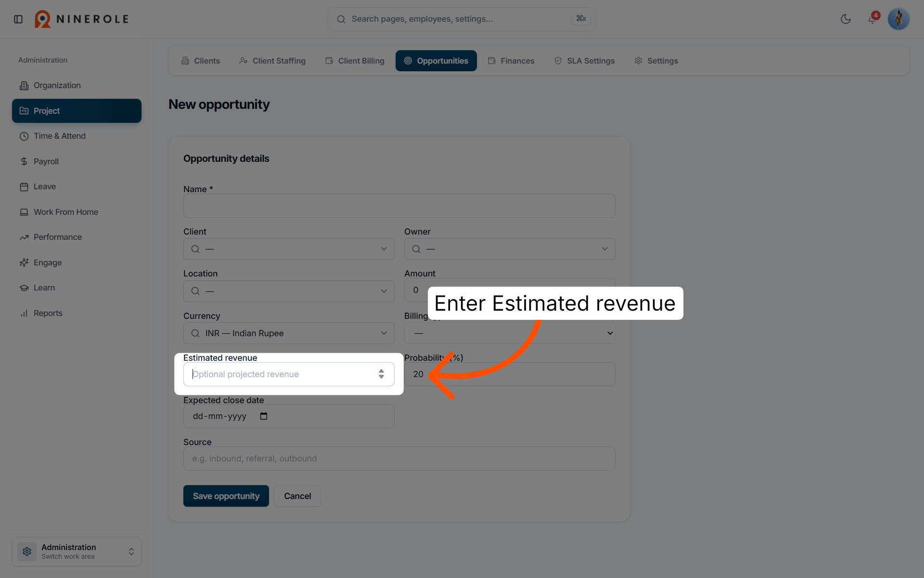Viewport: 924px width, 578px height.
Task: Switch to the Finances tab
Action: pyautogui.click(x=511, y=61)
